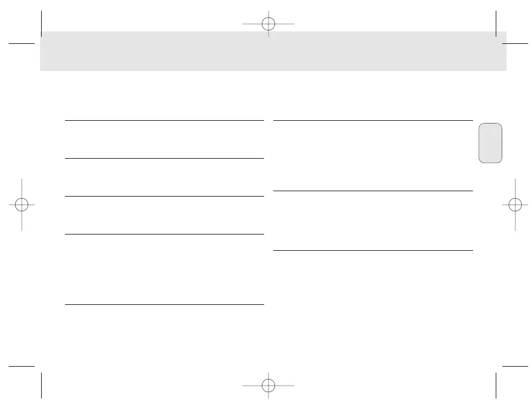This screenshot has width=532, height=404.
Task: Click the top-left corner crop mark
Action: [x=41, y=43]
